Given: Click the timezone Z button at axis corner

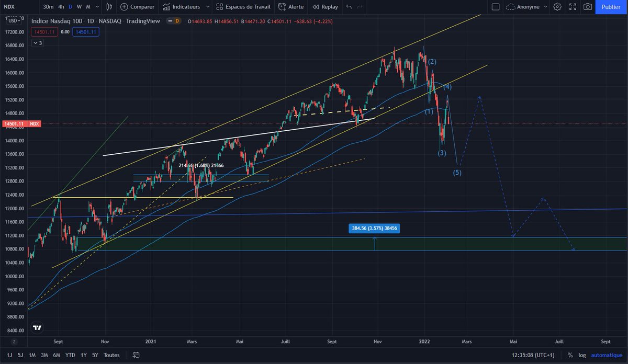Looking at the screenshot, I should [14, 342].
